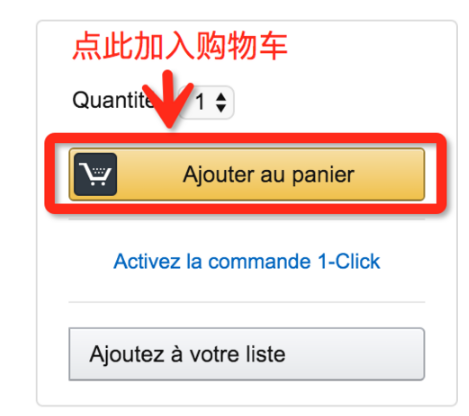469x416 pixels.
Task: Open the Quantité dropdown
Action: 208,102
